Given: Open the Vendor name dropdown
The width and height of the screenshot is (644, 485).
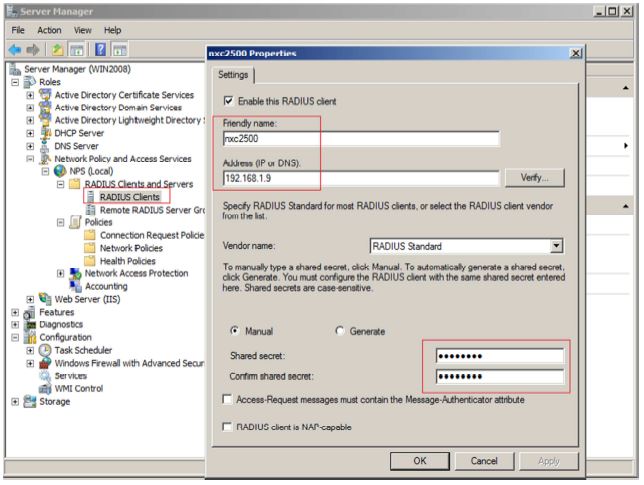Looking at the screenshot, I should click(x=556, y=246).
